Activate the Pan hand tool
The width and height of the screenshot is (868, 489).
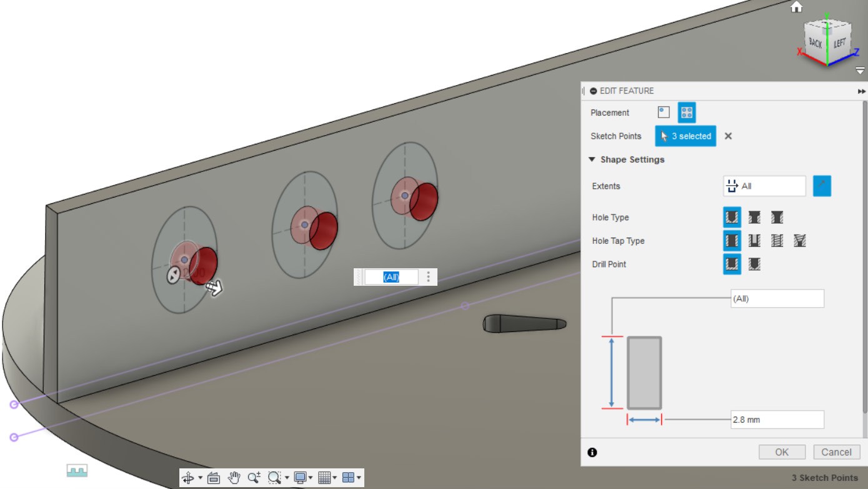click(234, 478)
